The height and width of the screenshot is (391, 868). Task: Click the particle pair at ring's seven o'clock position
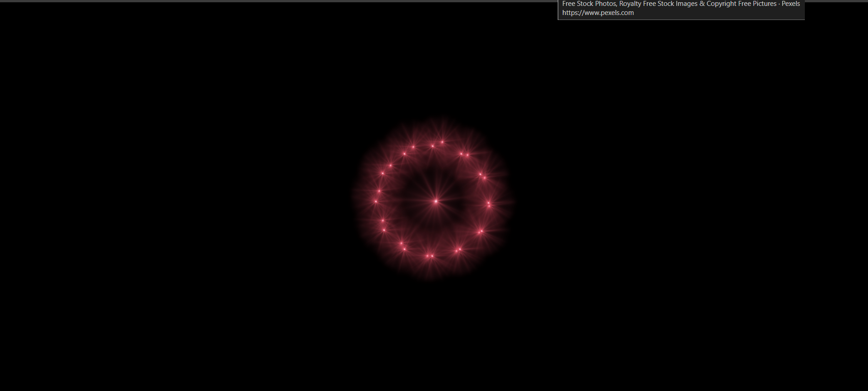pyautogui.click(x=402, y=246)
